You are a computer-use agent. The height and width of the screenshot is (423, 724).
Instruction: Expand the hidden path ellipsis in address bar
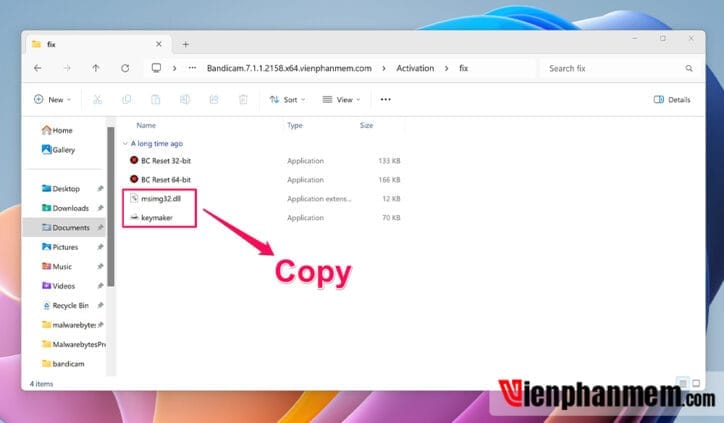[192, 68]
